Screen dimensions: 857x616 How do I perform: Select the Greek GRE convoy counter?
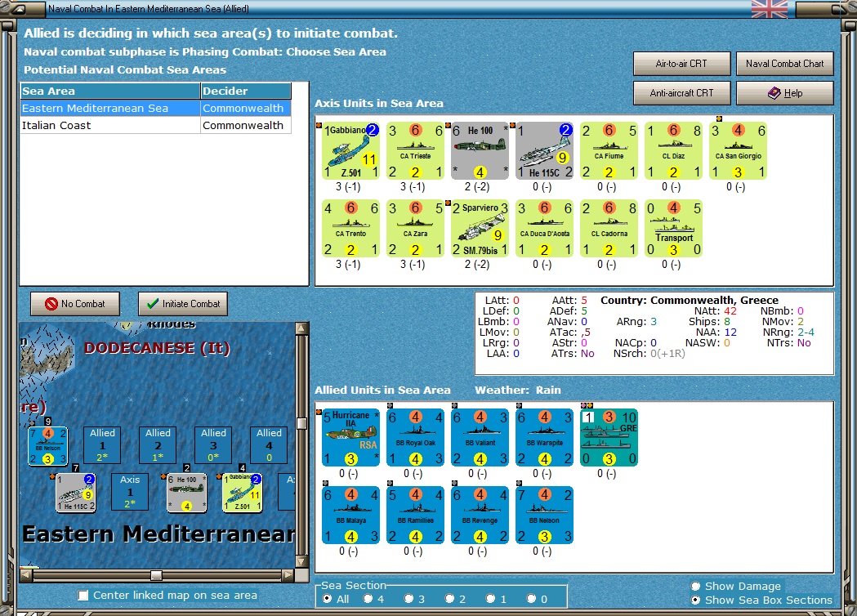click(609, 438)
